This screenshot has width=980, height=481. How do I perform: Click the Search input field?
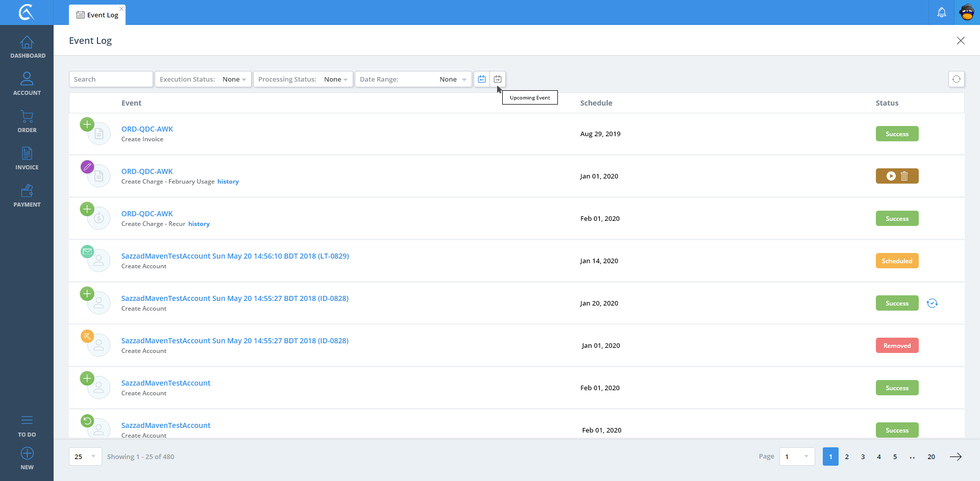[111, 79]
